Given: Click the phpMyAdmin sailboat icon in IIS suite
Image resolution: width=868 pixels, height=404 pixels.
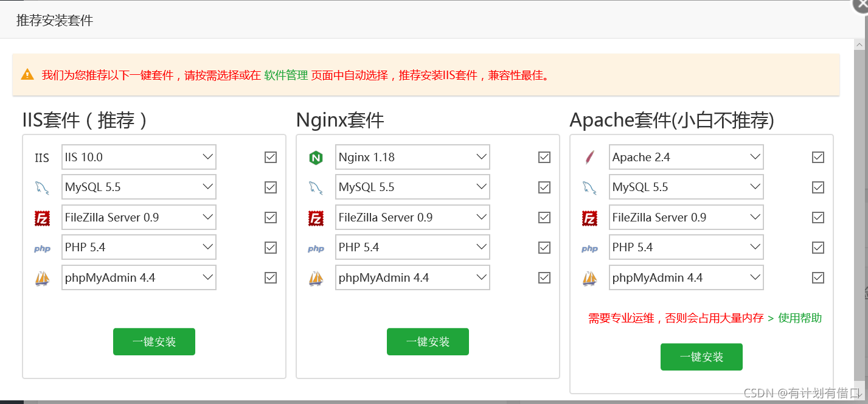Looking at the screenshot, I should (42, 279).
